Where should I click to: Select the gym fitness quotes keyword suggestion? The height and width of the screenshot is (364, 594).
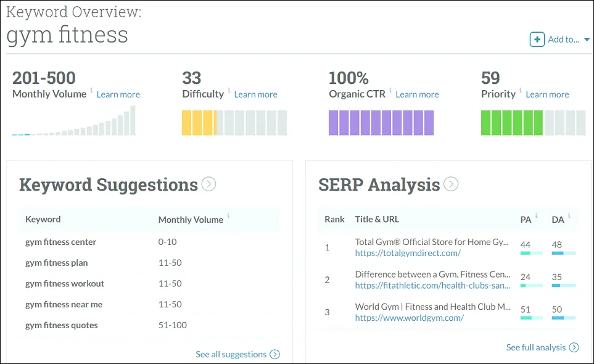pos(61,325)
